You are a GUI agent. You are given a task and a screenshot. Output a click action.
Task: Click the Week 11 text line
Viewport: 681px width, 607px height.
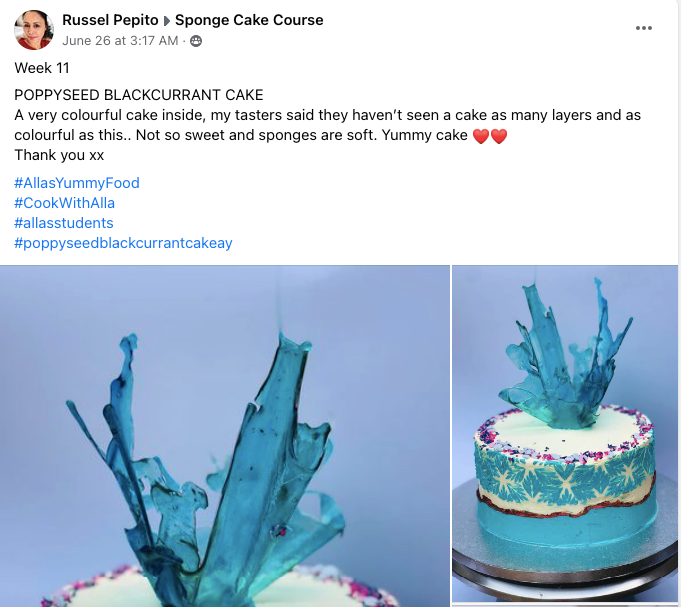pos(42,68)
